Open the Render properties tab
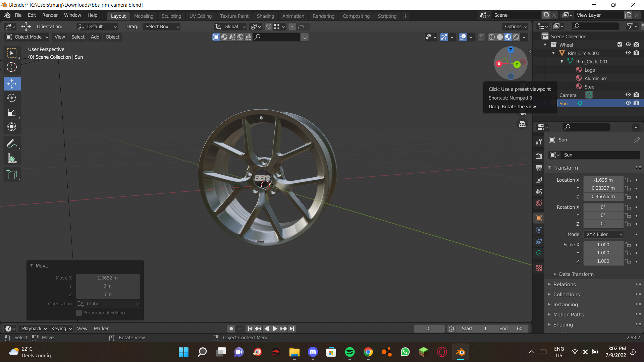The width and height of the screenshot is (644, 362). click(x=539, y=156)
